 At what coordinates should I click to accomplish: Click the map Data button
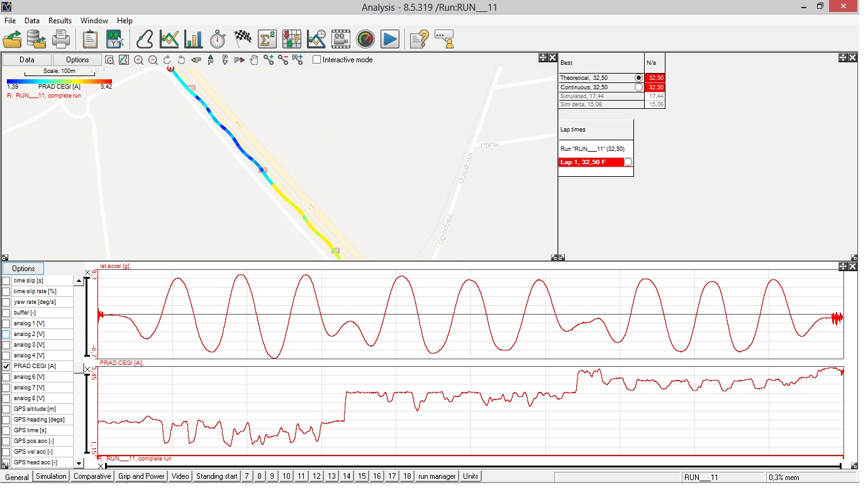(27, 60)
